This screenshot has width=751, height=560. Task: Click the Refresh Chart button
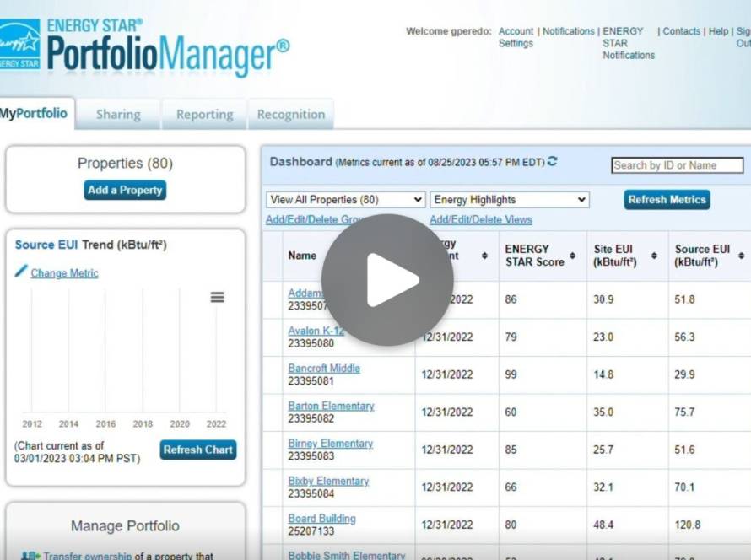(x=197, y=450)
